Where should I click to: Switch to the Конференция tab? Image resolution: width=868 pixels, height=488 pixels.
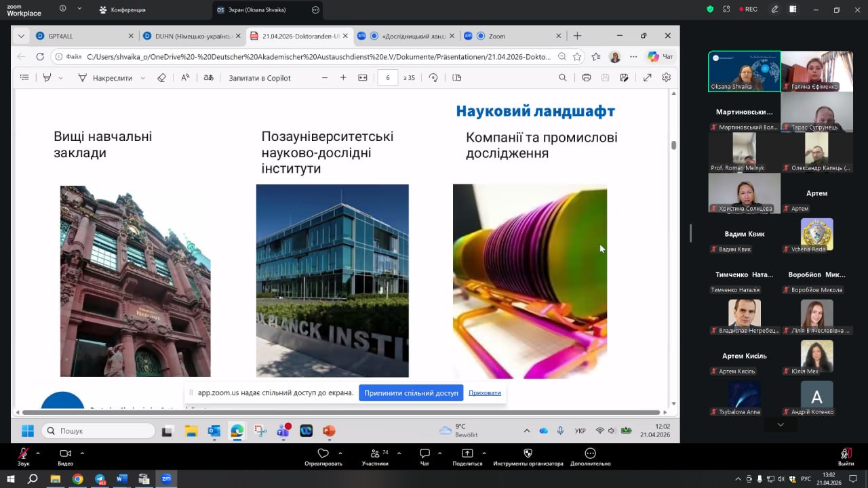(x=122, y=10)
